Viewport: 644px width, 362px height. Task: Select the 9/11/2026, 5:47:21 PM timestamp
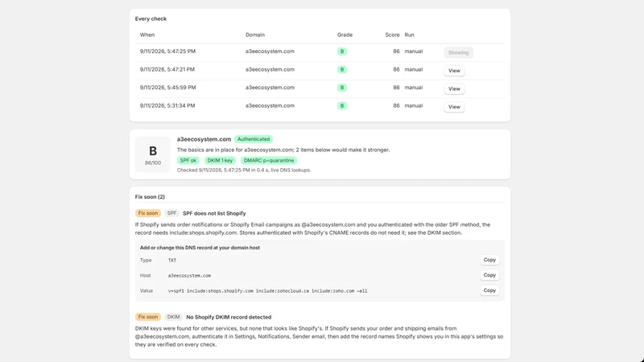point(167,69)
